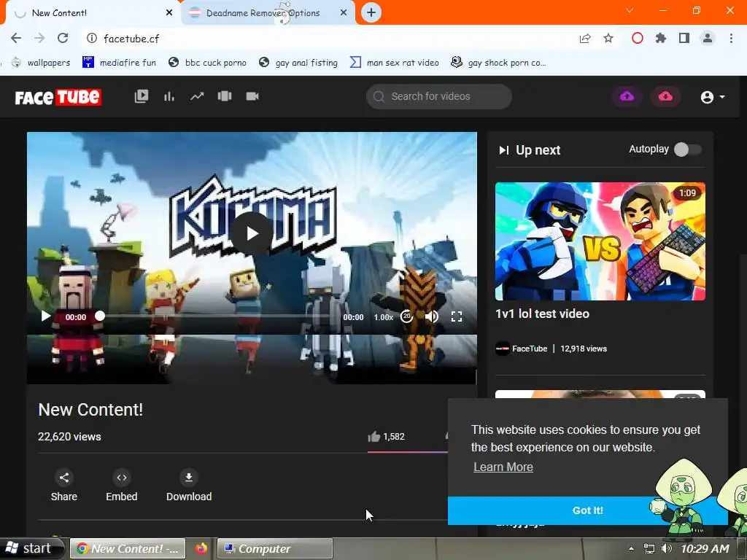Open the trending arrow icon
The height and width of the screenshot is (560, 747).
coord(197,97)
